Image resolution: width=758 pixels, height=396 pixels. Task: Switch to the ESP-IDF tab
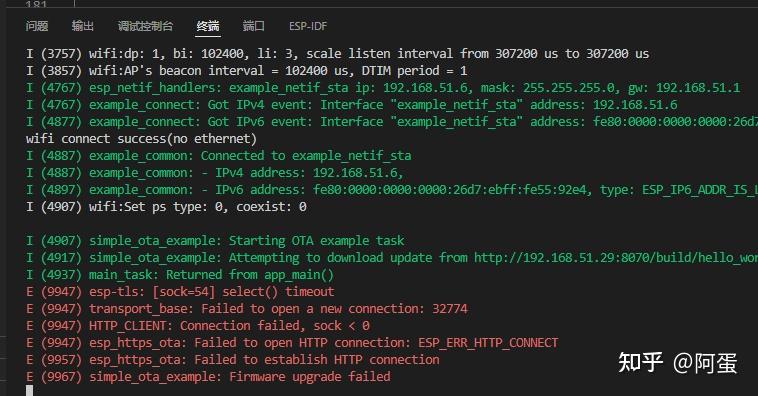pos(308,26)
